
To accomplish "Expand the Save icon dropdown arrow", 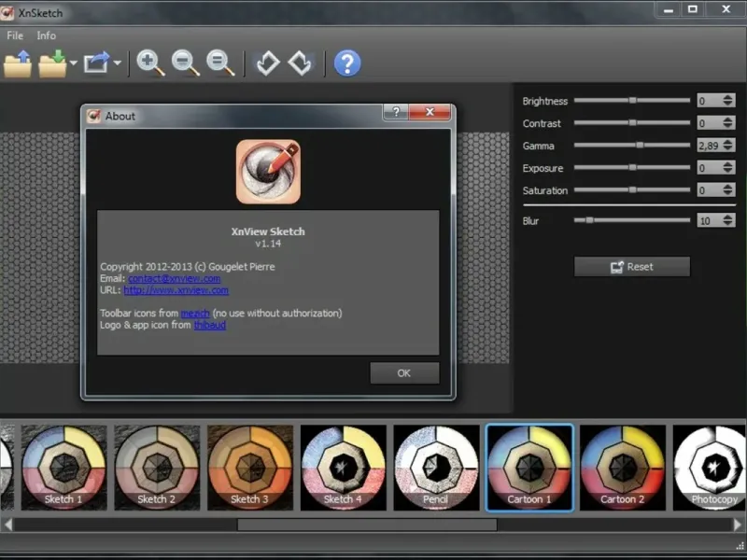I will click(x=72, y=64).
